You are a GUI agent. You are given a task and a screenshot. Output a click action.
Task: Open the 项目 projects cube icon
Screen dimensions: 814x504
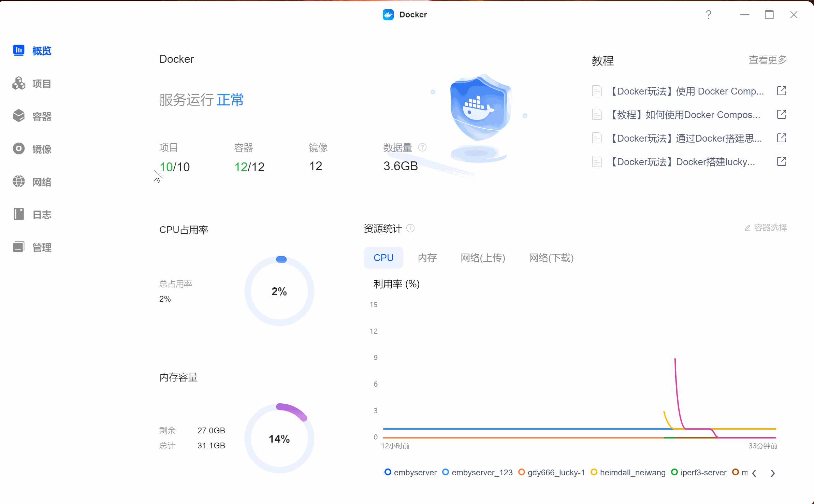[x=19, y=83]
